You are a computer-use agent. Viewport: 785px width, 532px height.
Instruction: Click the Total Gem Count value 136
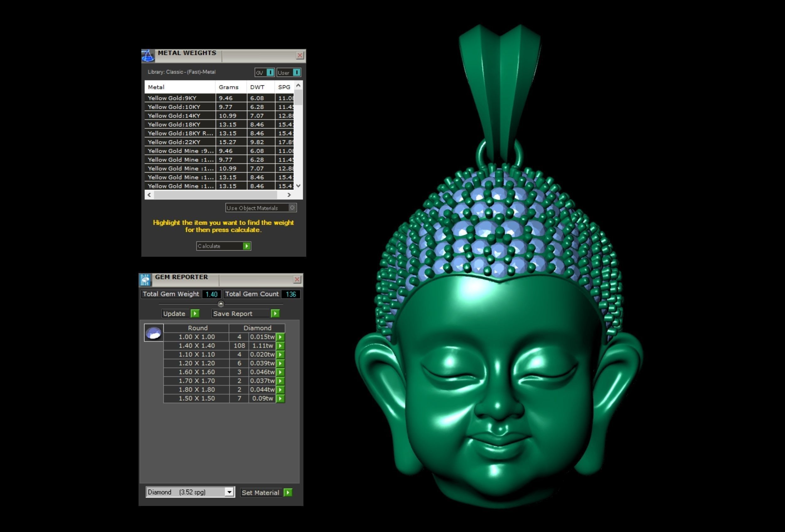tap(291, 294)
